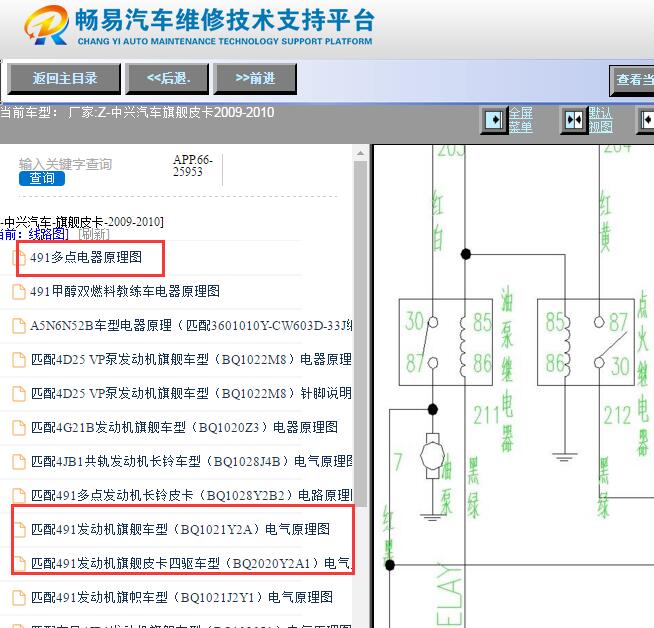
Task: Click file icon beside A5N6N52B车型电器原理
Action: click(19, 326)
